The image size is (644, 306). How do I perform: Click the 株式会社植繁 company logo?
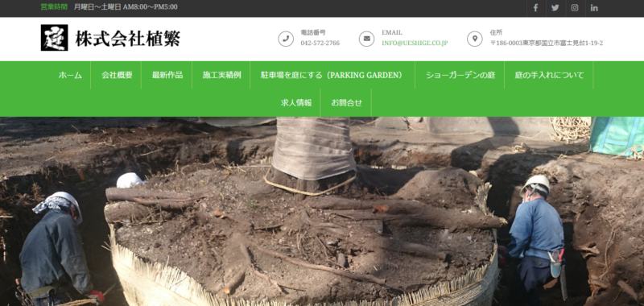coord(54,38)
